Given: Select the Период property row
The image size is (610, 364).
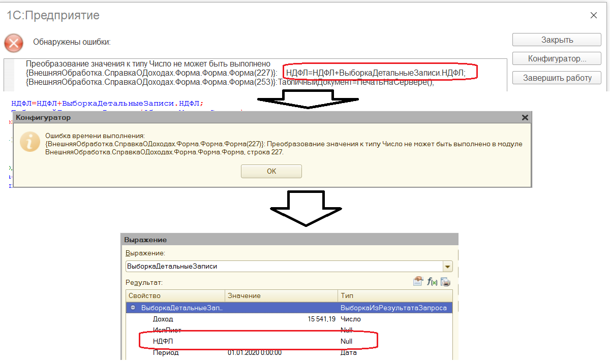Looking at the screenshot, I should click(x=289, y=352).
